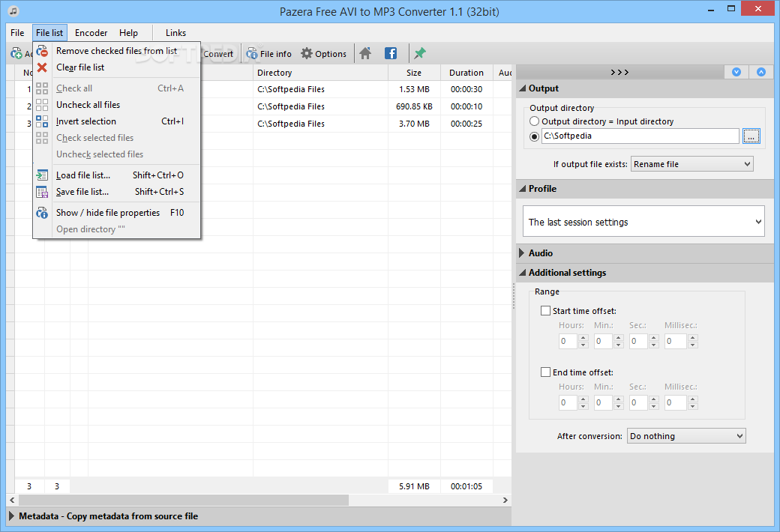
Task: Click the horizontal scrollbar thumb
Action: (183, 501)
